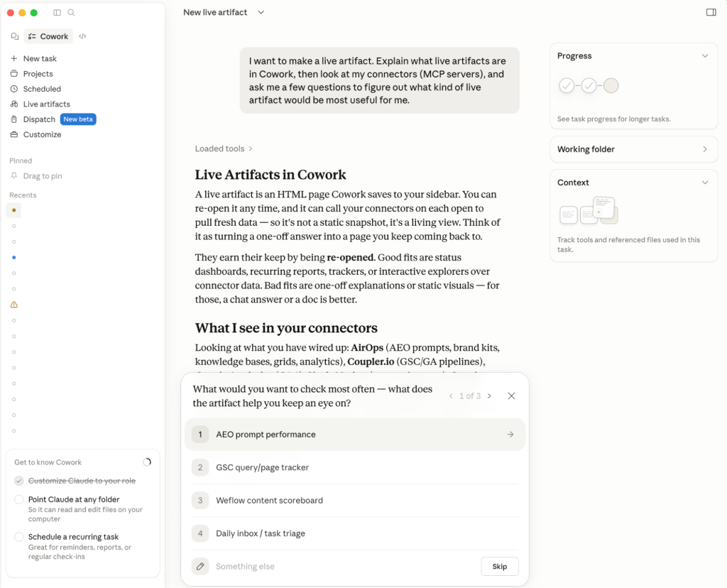Toggle the left sidebar panel icon
Viewport: 727px width, 588px height.
click(x=57, y=13)
